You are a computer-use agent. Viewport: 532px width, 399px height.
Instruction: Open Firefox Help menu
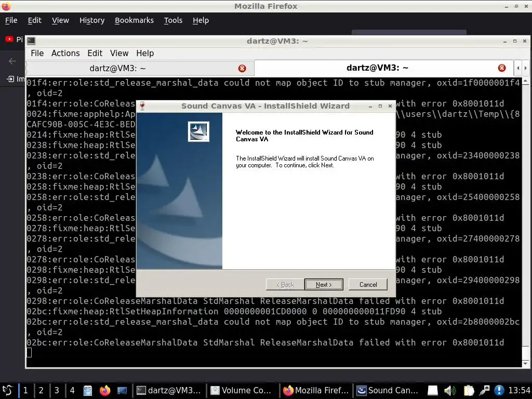click(x=201, y=20)
